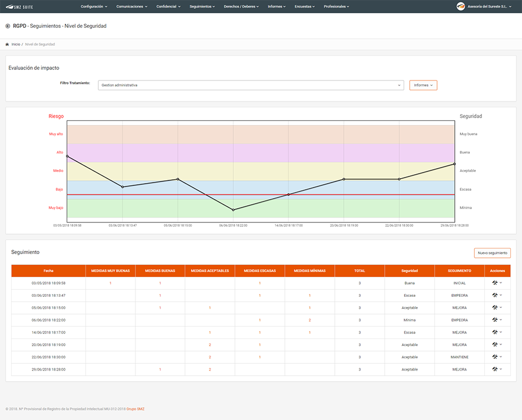This screenshot has width=522, height=420.
Task: Open the Derechos / Deberes menu
Action: [241, 6]
